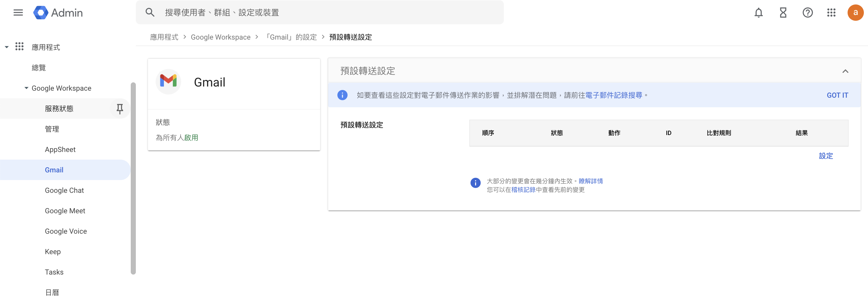This screenshot has width=868, height=302.
Task: Open the 稽核記錄 link
Action: tap(523, 190)
